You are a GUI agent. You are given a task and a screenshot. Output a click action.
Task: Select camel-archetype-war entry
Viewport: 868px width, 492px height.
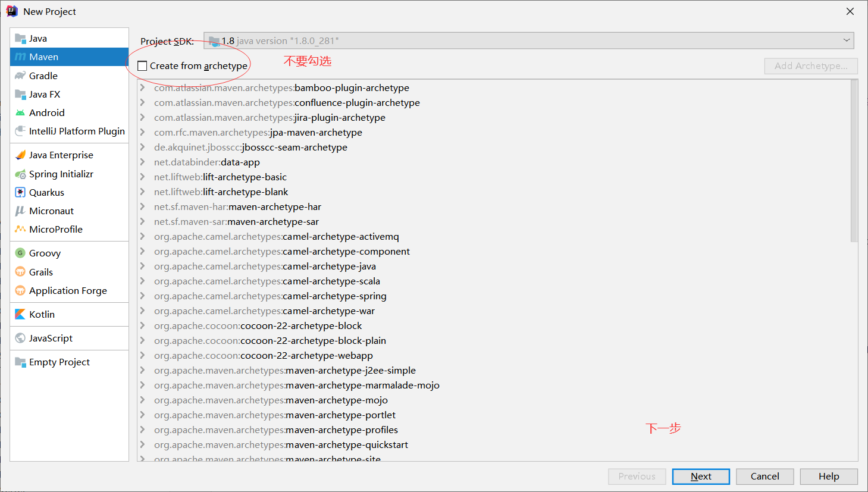point(264,311)
